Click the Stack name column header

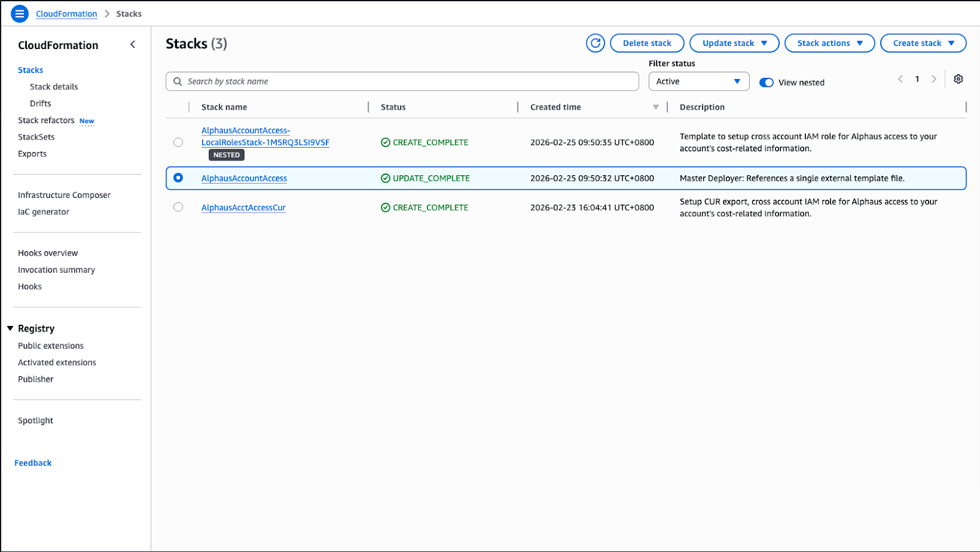click(224, 107)
